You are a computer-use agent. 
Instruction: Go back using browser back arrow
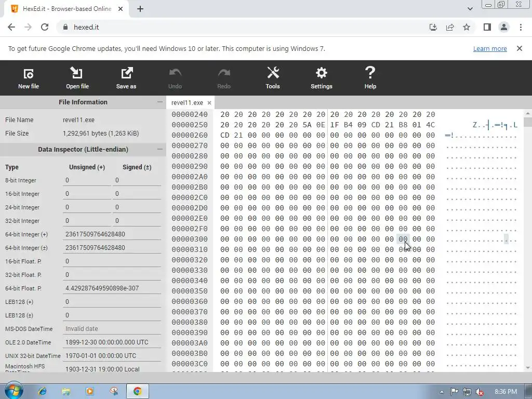click(x=11, y=27)
